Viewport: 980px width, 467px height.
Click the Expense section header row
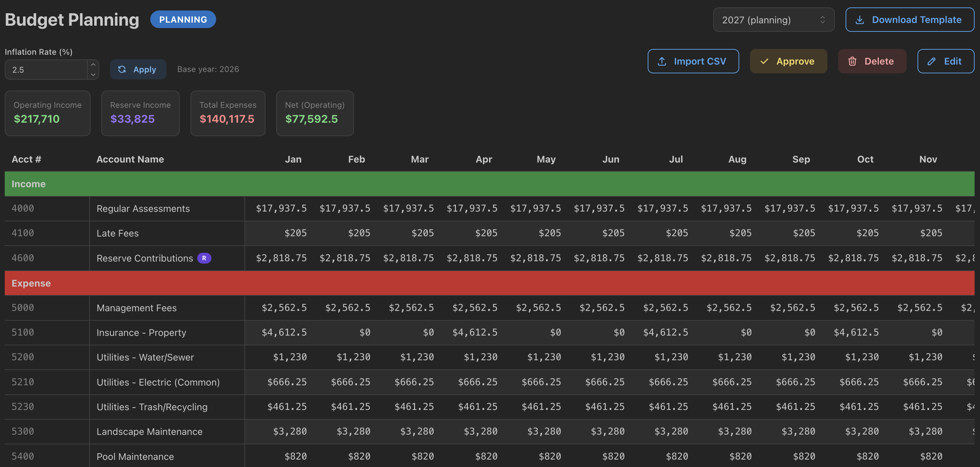tap(489, 283)
